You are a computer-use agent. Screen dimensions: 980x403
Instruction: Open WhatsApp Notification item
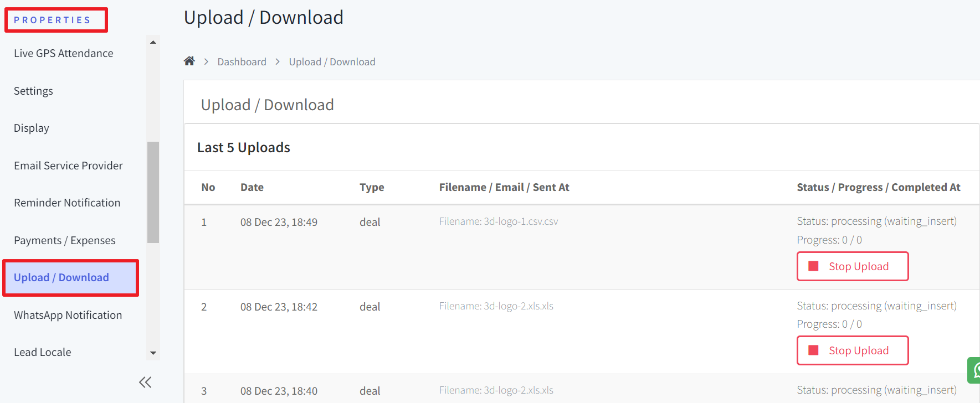click(68, 315)
